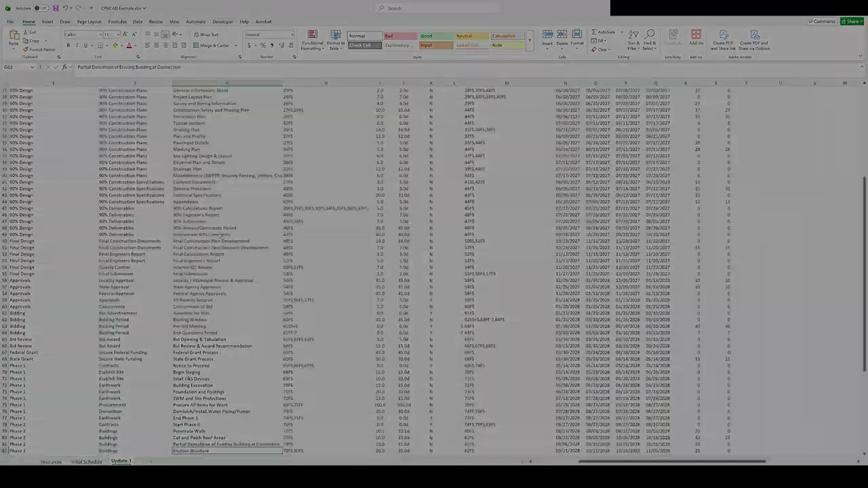868x488 pixels.
Task: Click AutoSum
Action: [x=604, y=33]
